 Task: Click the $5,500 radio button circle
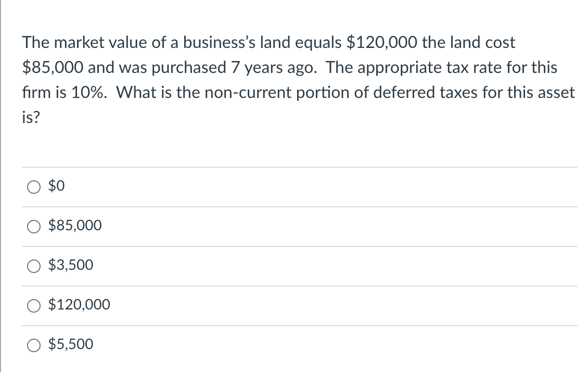coord(34,345)
